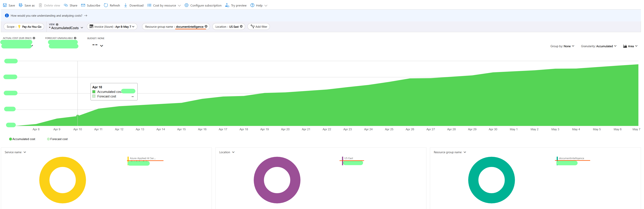Remove the documentintelligence resource group filter
Image resolution: width=644 pixels, height=209 pixels.
[206, 26]
